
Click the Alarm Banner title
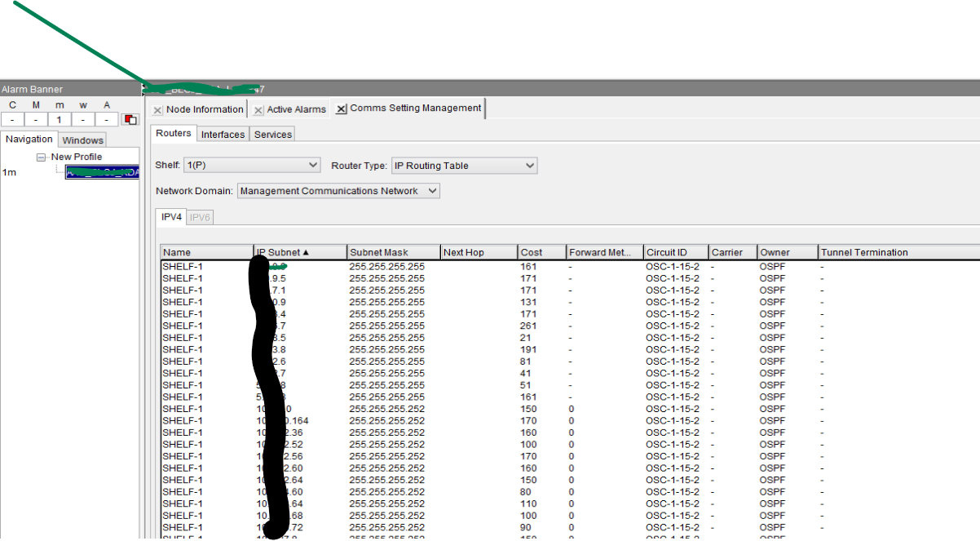point(32,89)
